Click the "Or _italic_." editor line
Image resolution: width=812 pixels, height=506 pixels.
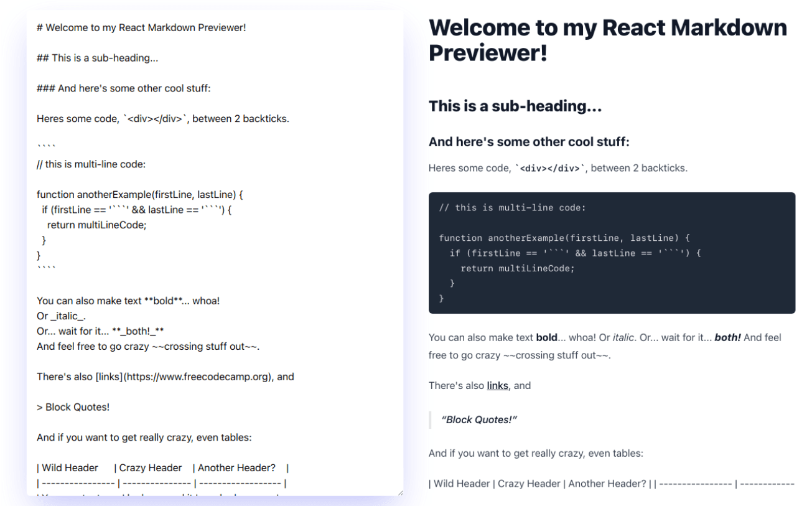click(x=62, y=316)
